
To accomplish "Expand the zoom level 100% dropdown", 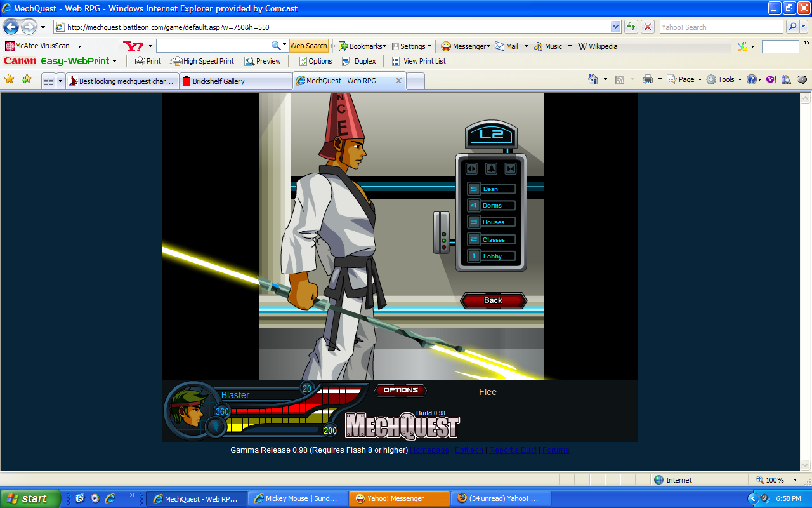I will 796,480.
